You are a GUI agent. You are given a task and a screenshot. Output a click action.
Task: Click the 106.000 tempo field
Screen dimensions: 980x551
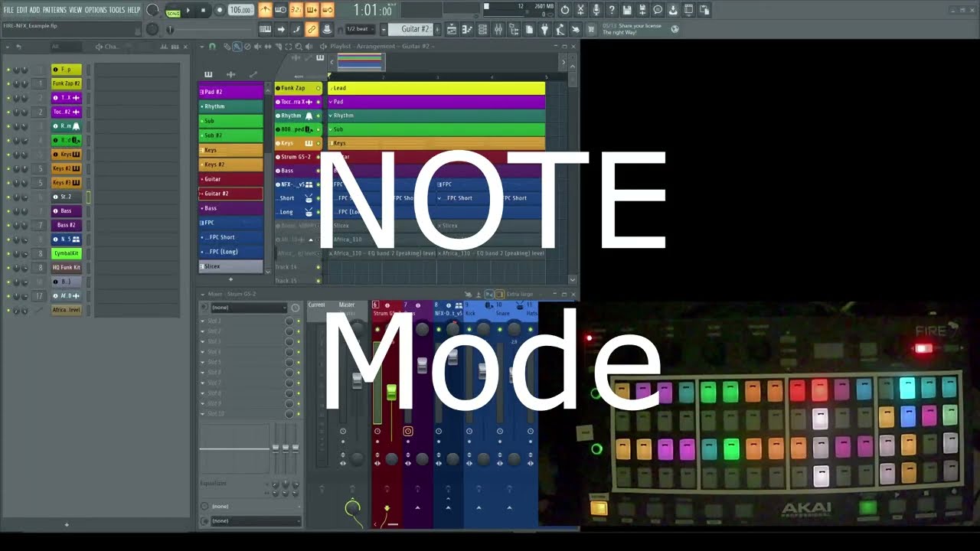240,11
